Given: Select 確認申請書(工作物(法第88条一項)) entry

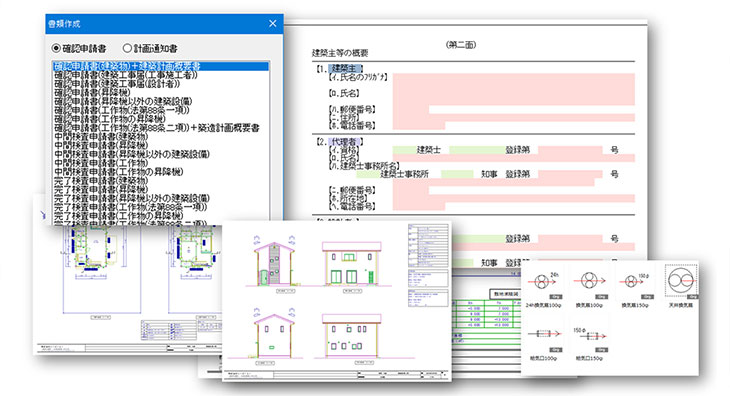Looking at the screenshot, I should tap(122, 110).
